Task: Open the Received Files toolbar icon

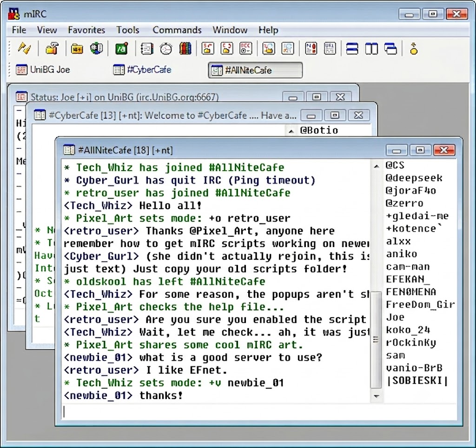Action: [269, 48]
